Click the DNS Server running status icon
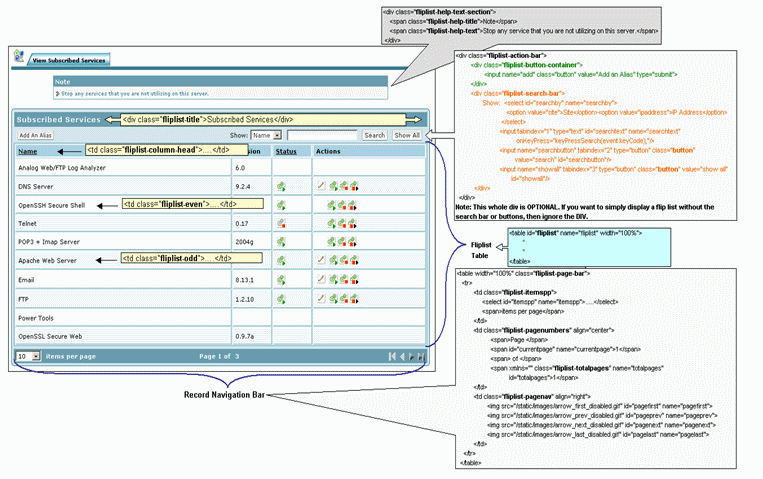The width and height of the screenshot is (763, 479). (x=282, y=186)
